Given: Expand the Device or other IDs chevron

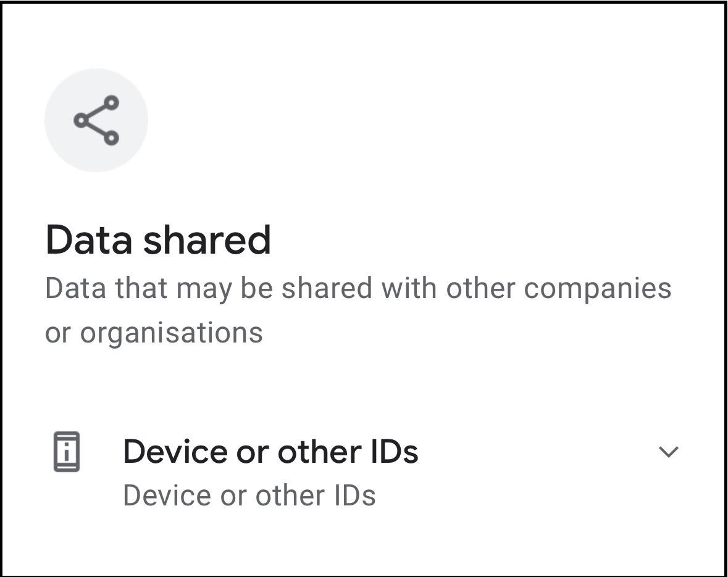Looking at the screenshot, I should pos(669,452).
